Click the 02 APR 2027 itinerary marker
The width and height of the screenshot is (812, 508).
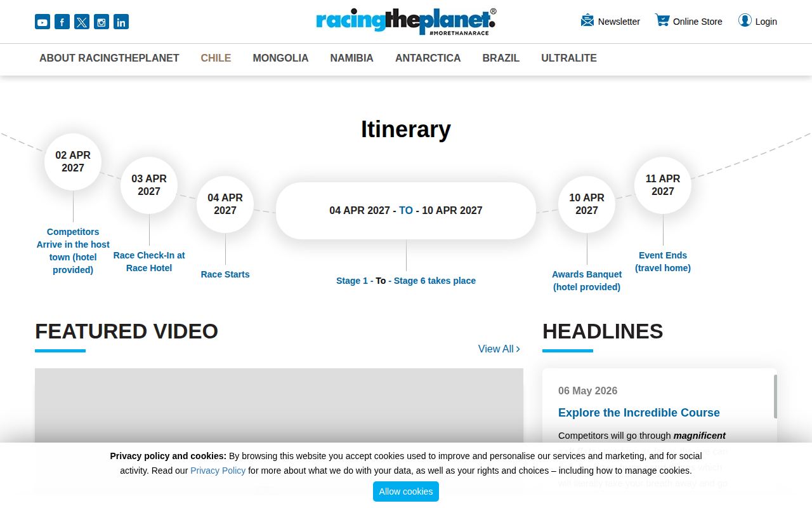[x=73, y=161]
